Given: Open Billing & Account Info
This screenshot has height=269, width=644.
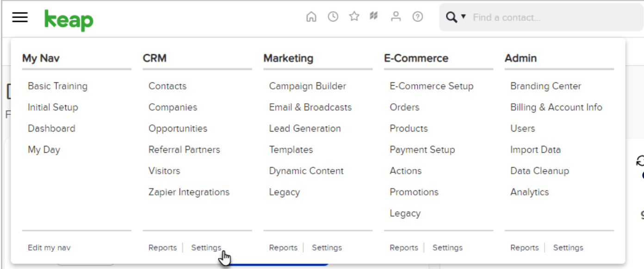Looking at the screenshot, I should coord(556,107).
